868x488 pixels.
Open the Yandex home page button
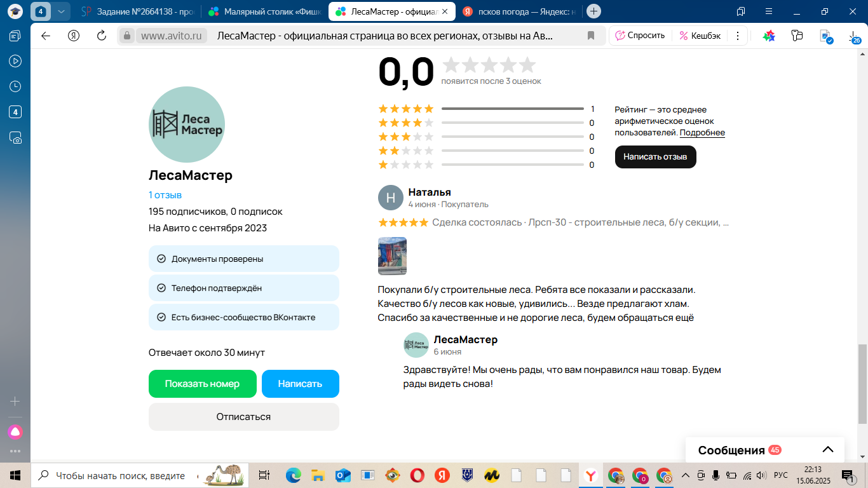click(73, 36)
